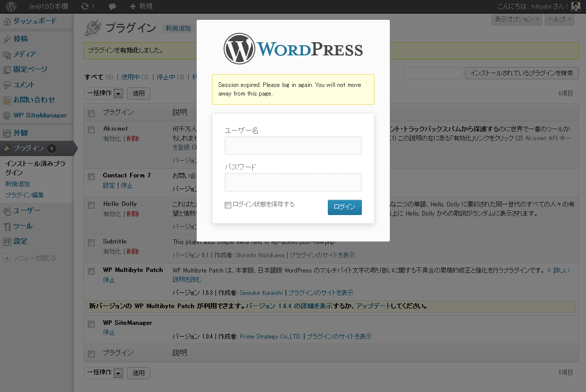Check the ログイン状態を保存する checkbox
586x392 pixels.
[x=228, y=205]
